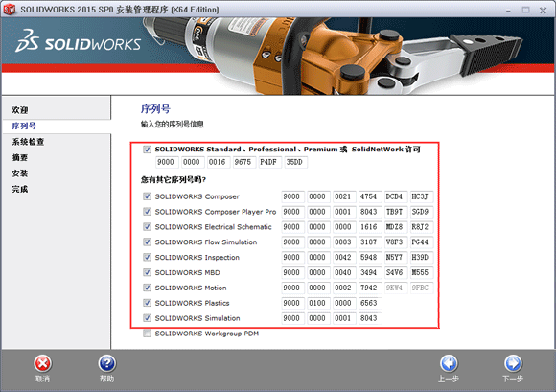Select the 安装 step in sidebar

(20, 173)
